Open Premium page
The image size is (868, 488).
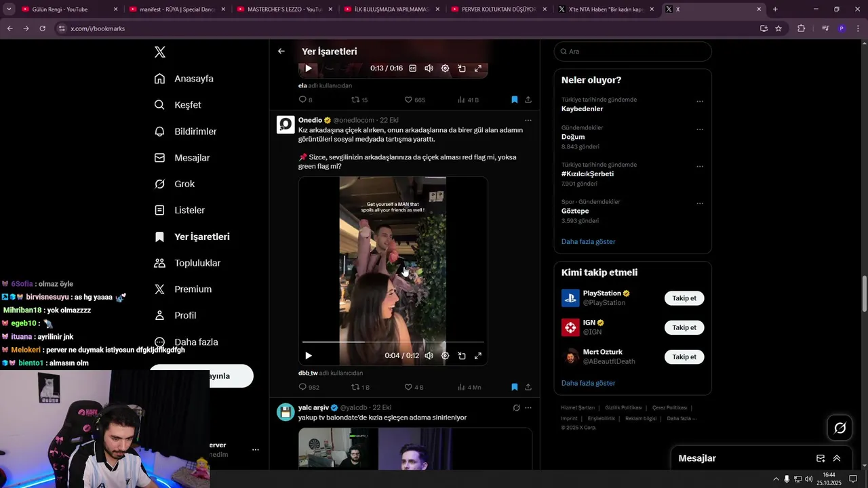pyautogui.click(x=183, y=289)
